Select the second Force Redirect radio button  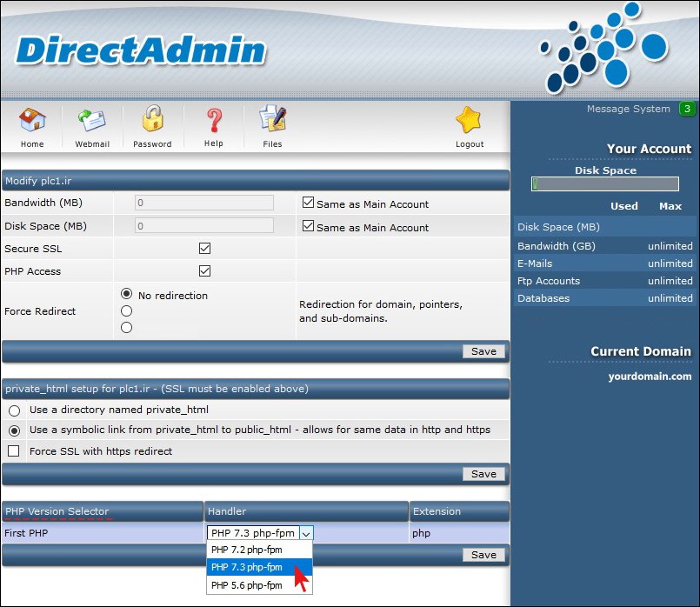126,311
